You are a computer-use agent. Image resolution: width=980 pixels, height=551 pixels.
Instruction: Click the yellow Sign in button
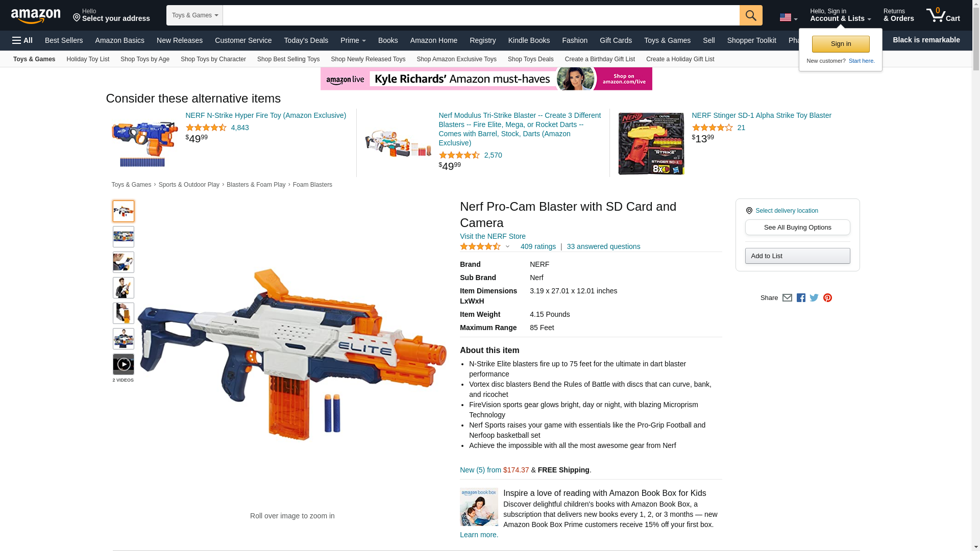pyautogui.click(x=841, y=44)
